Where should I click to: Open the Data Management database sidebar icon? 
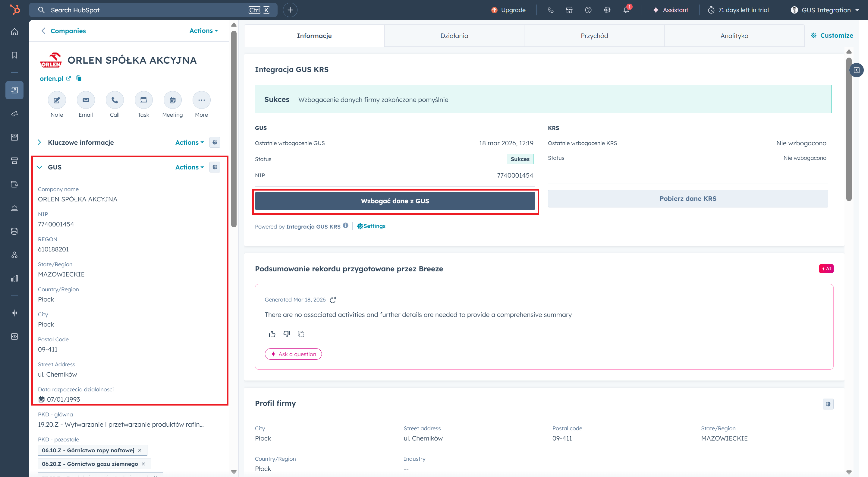[14, 231]
